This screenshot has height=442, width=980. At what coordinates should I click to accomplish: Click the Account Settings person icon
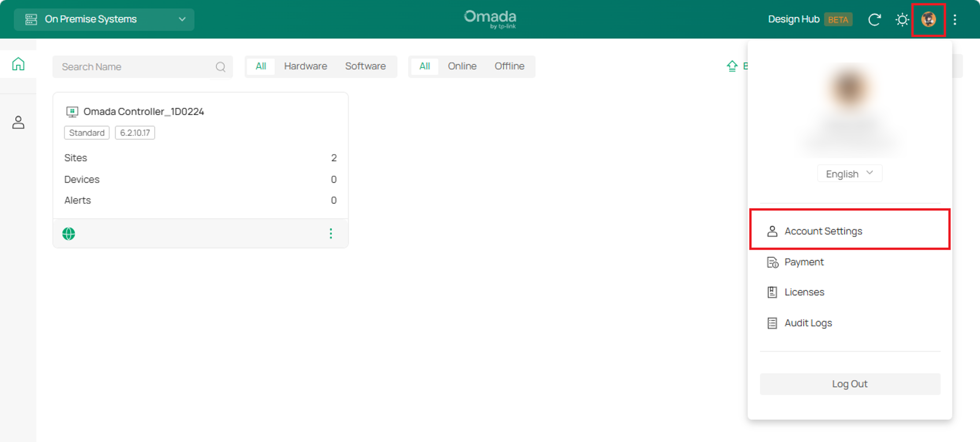tap(772, 231)
